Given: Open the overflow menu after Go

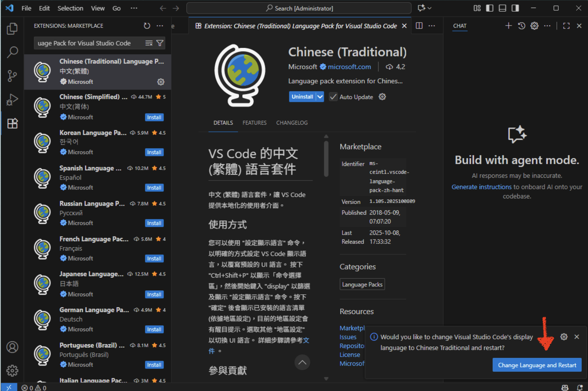Looking at the screenshot, I should (134, 8).
